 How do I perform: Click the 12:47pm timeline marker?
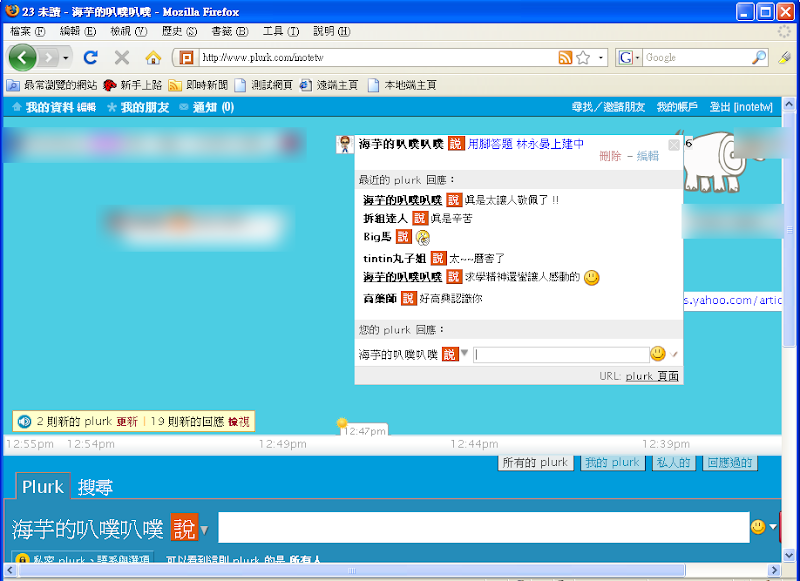364,431
